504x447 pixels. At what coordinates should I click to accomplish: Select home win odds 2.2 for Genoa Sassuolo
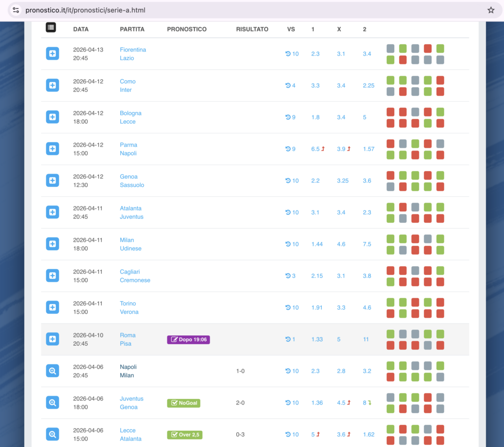tap(315, 180)
